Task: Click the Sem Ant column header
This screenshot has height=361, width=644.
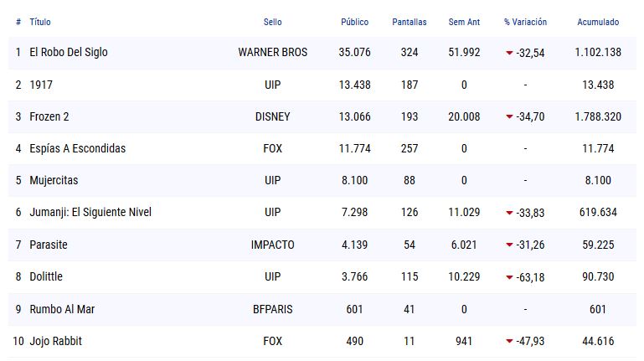Action: 464,22
